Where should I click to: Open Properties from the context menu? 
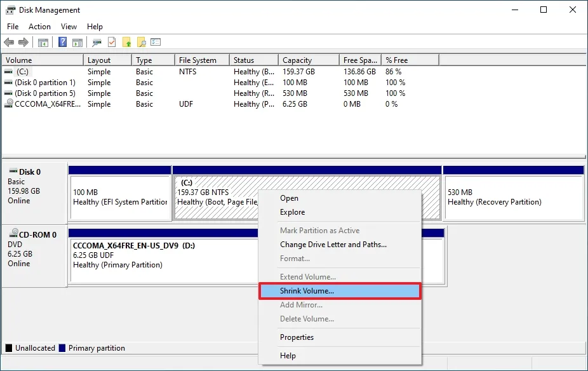(296, 337)
